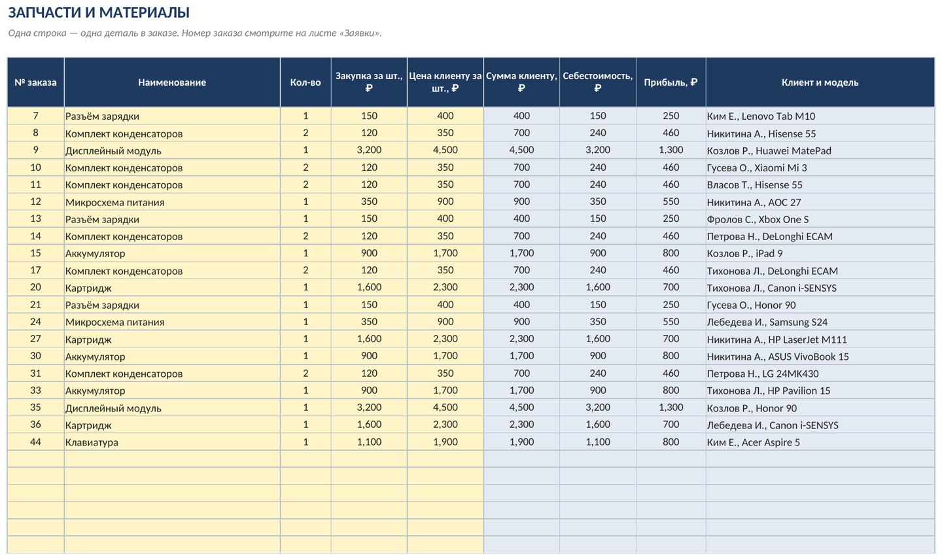Select "Гусева О., Xiaomi Mi 3" cell
This screenshot has width=942, height=560.
click(820, 167)
